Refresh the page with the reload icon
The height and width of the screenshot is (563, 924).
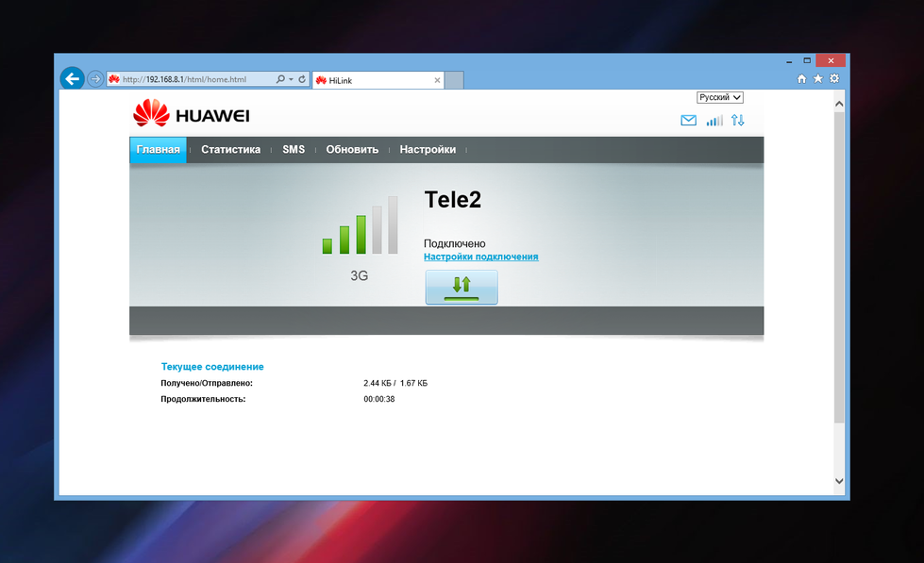302,79
